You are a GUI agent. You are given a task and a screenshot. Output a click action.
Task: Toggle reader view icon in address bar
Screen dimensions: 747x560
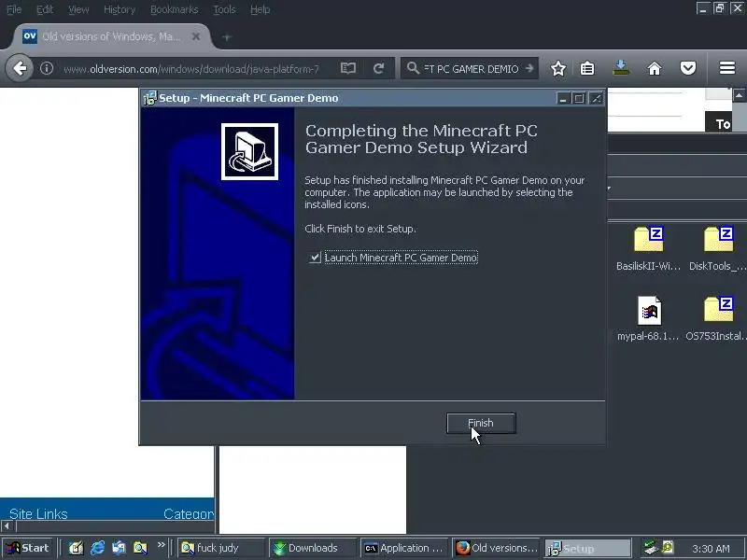coord(348,68)
